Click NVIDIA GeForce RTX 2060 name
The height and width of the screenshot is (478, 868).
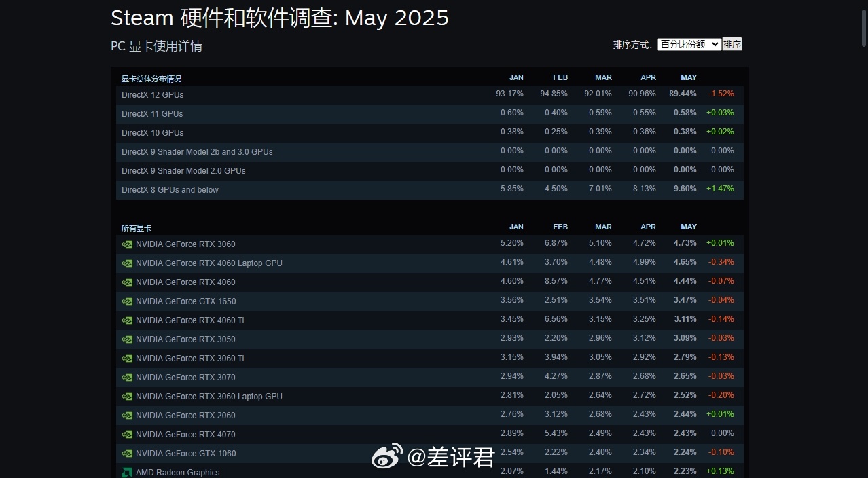pyautogui.click(x=185, y=416)
